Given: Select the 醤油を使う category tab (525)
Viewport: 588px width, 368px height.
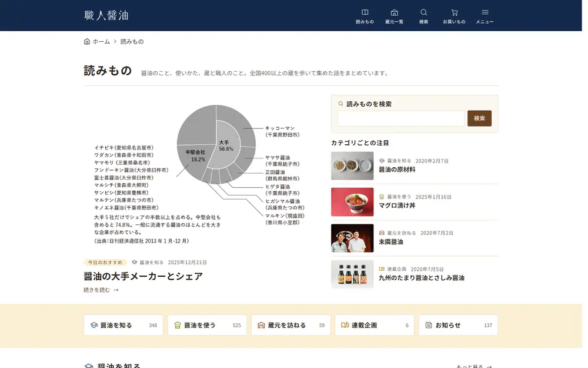Looking at the screenshot, I should (208, 325).
